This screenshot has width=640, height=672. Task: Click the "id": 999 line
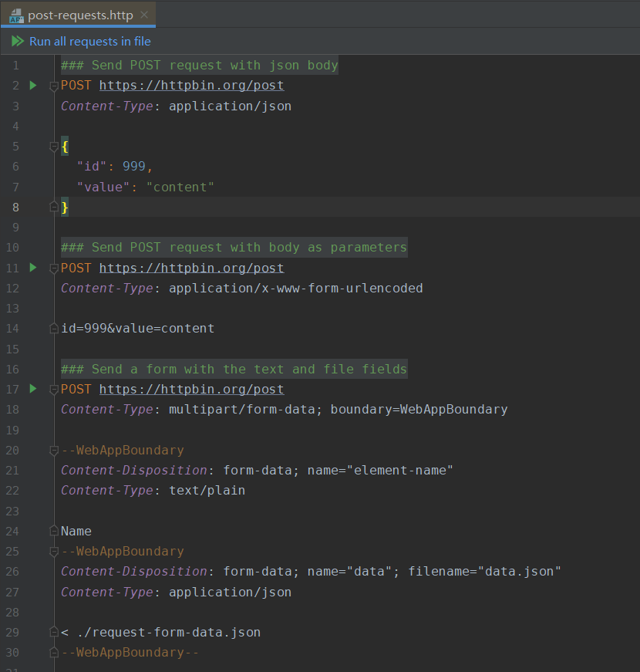[114, 167]
